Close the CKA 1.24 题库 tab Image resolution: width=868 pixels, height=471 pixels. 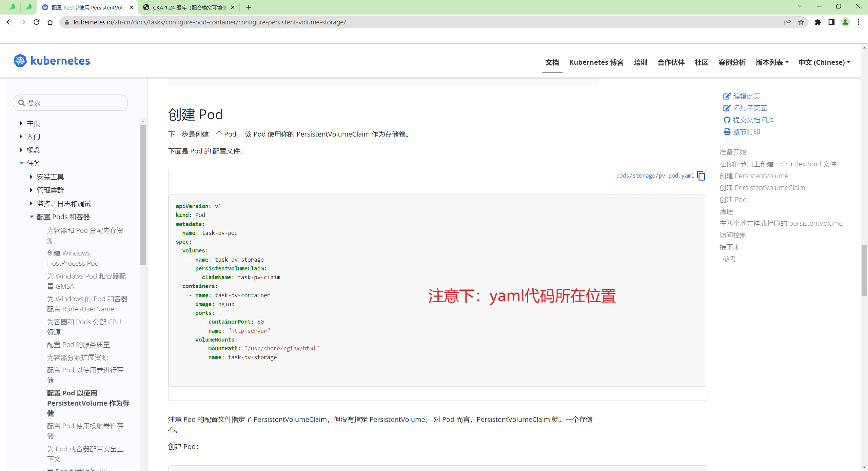coord(232,7)
